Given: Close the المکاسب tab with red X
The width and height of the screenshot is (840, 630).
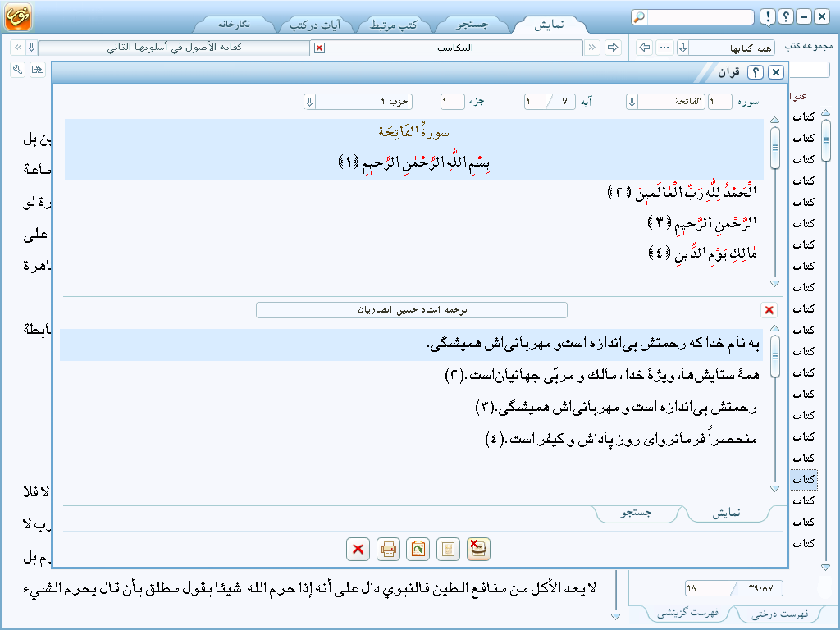Looking at the screenshot, I should point(319,48).
